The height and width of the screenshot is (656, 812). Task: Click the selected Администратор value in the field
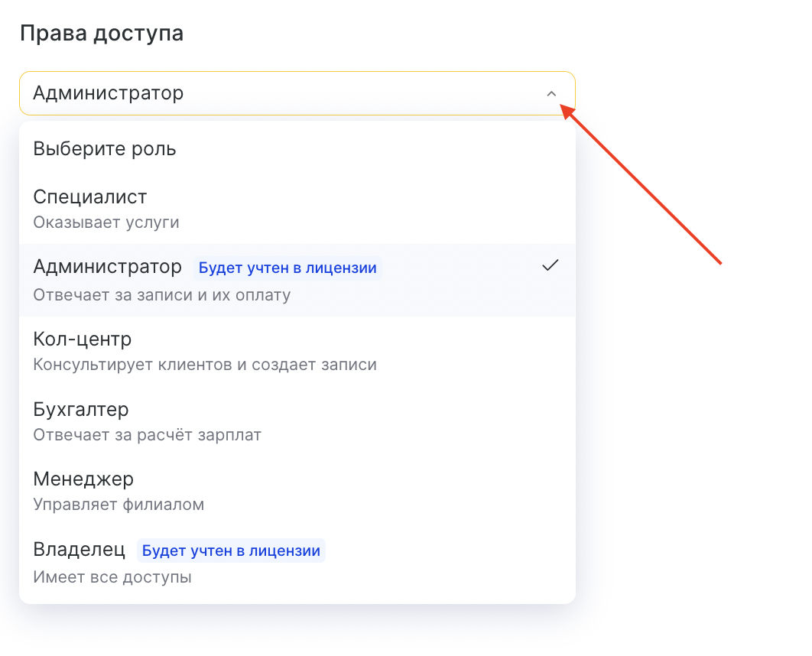pyautogui.click(x=109, y=94)
